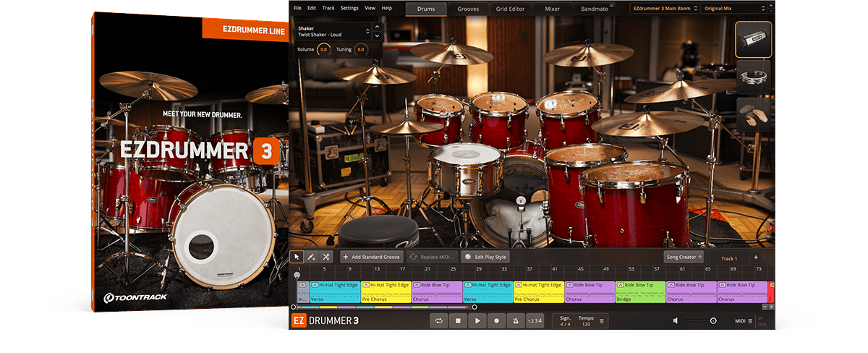Select the arrow pointer tool
The width and height of the screenshot is (868, 353).
coord(297,257)
